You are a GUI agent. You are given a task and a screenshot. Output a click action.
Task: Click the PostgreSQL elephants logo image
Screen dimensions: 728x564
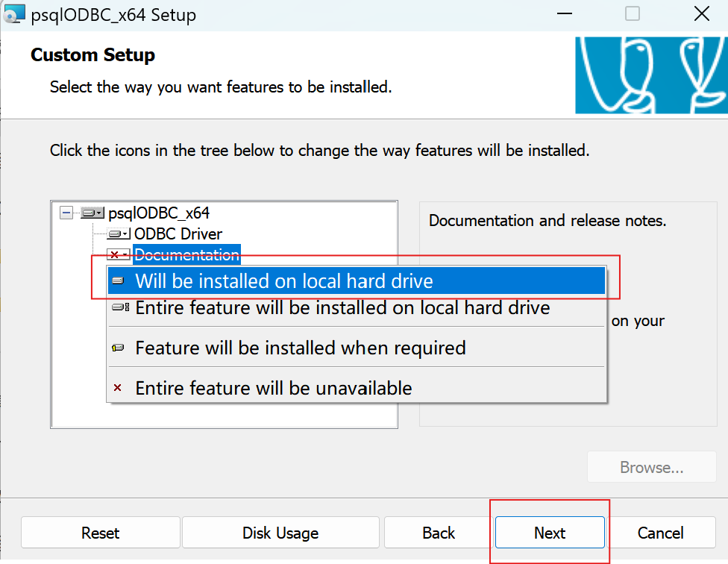click(650, 75)
